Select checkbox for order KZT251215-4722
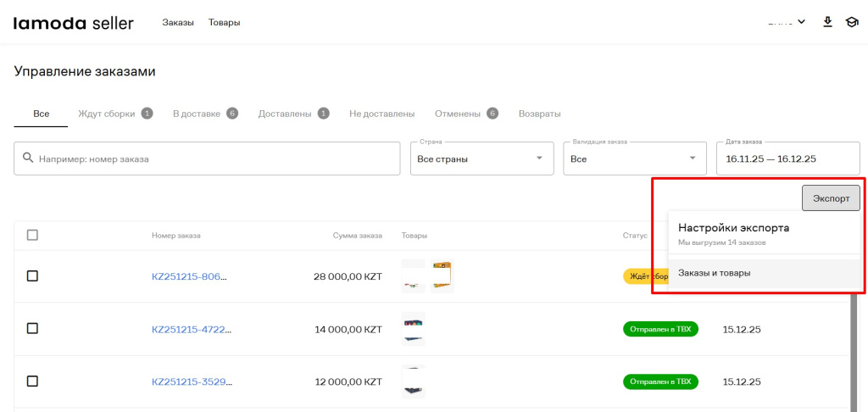Image resolution: width=868 pixels, height=412 pixels. 32,329
